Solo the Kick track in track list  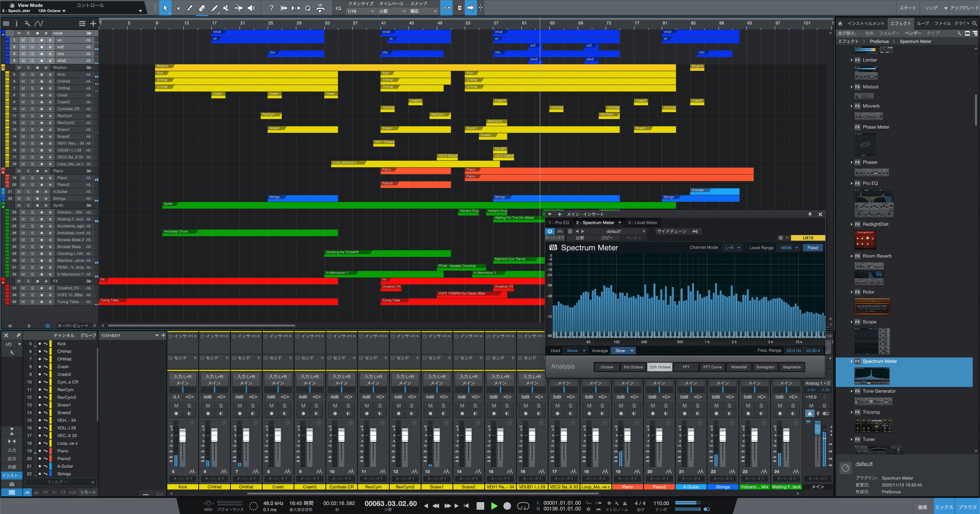(x=32, y=75)
